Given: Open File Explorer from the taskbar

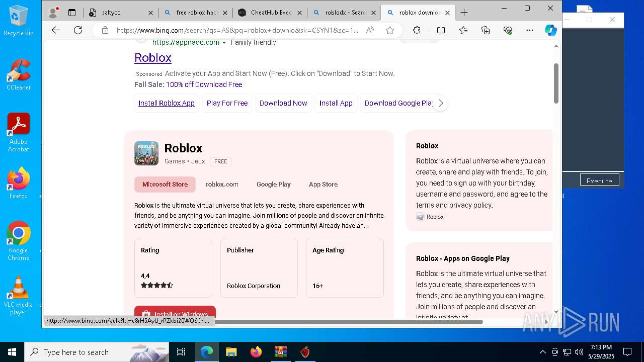Looking at the screenshot, I should coord(231,352).
